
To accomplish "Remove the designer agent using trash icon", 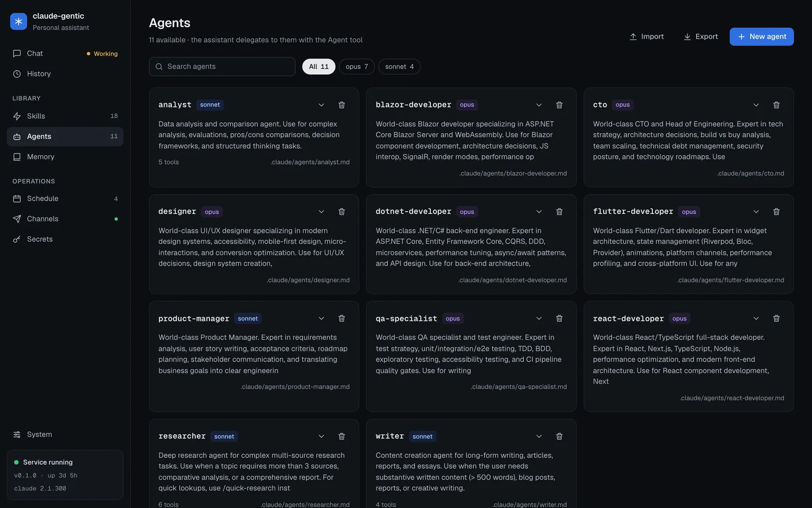I will coord(342,212).
